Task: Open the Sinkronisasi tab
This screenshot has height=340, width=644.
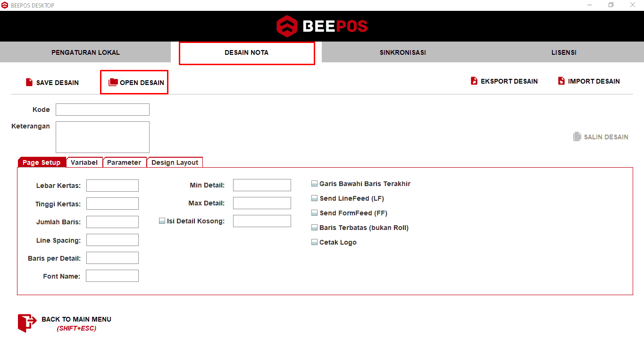Action: tap(402, 52)
